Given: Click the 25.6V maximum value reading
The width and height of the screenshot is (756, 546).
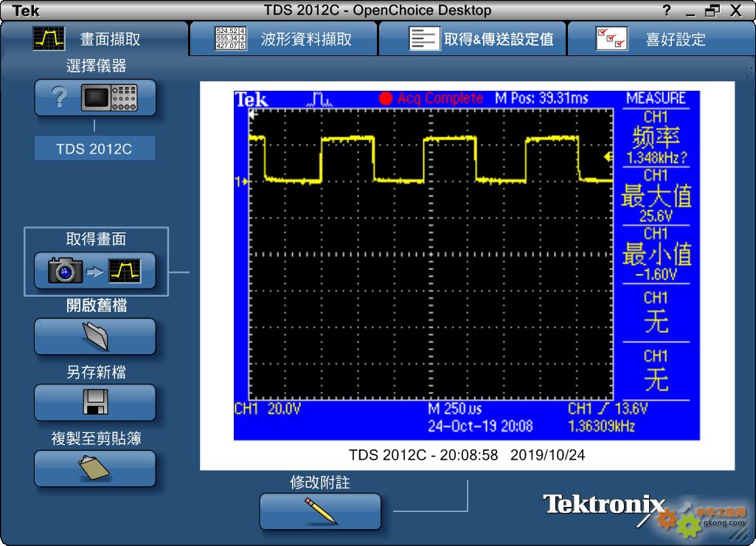Looking at the screenshot, I should [x=656, y=215].
